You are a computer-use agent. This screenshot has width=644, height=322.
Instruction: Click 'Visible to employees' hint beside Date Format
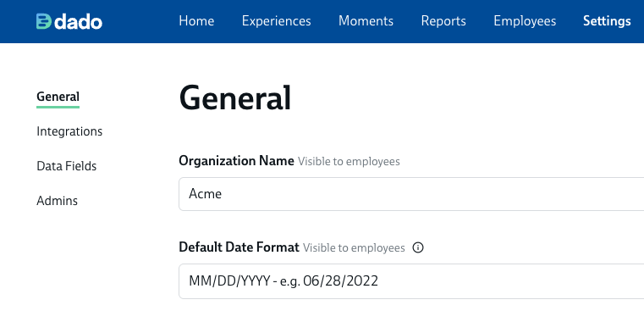(x=354, y=248)
